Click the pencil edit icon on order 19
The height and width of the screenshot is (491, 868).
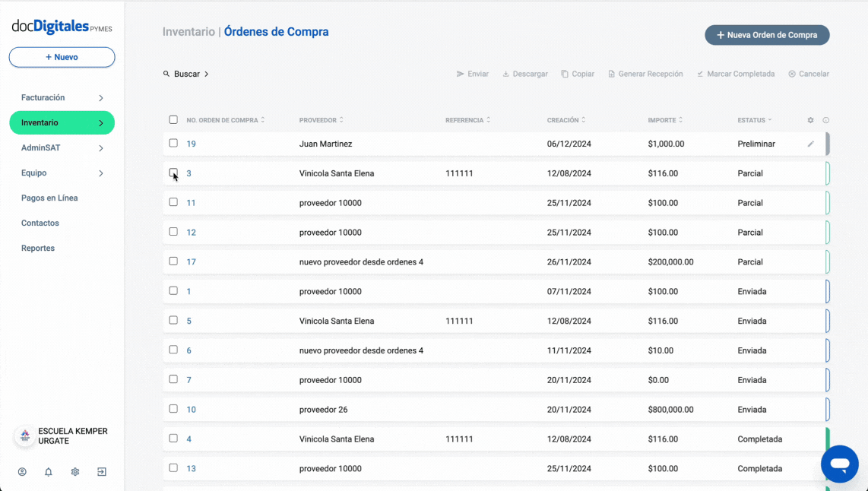click(810, 144)
